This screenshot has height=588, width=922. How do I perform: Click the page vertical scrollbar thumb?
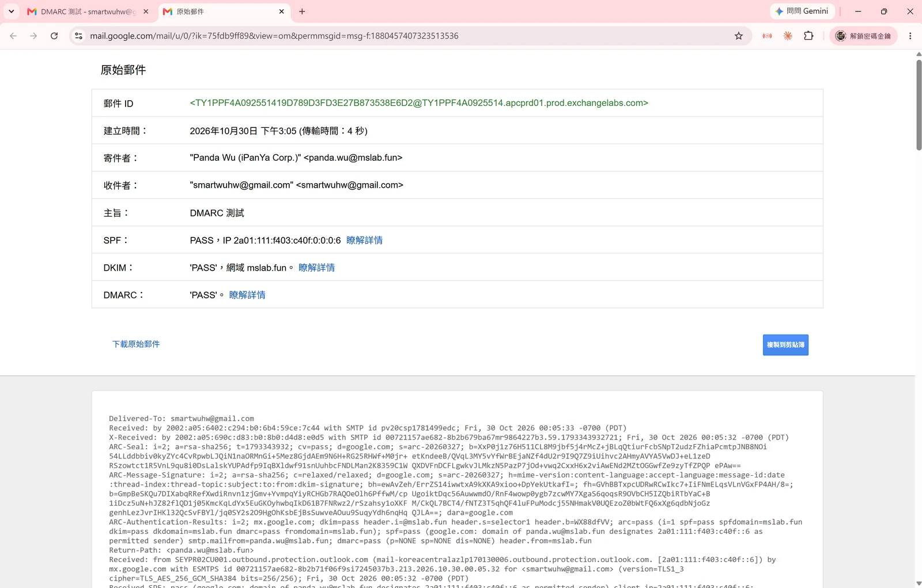[x=919, y=105]
